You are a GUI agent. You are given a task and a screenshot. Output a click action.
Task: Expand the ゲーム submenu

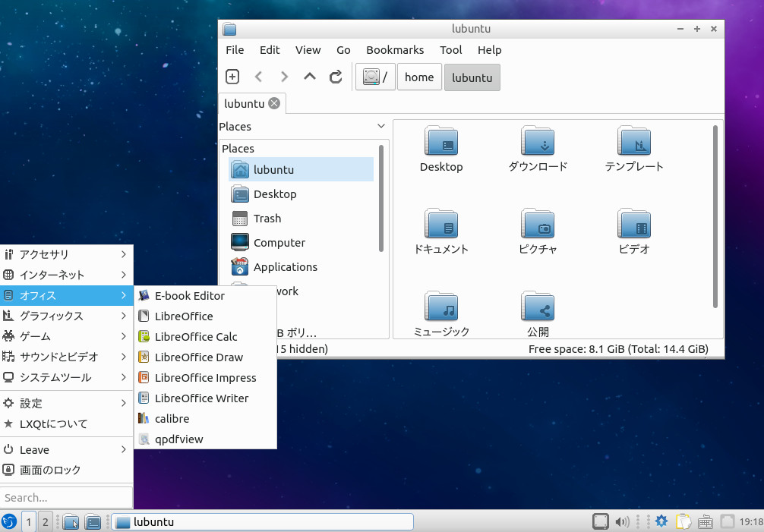tap(66, 336)
